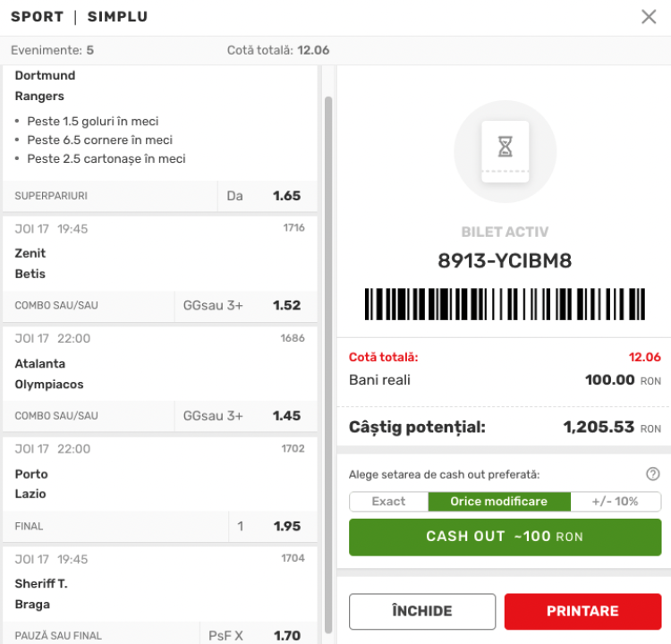This screenshot has height=644, width=671.
Task: Open cash out settings help question icon
Action: coord(652,474)
